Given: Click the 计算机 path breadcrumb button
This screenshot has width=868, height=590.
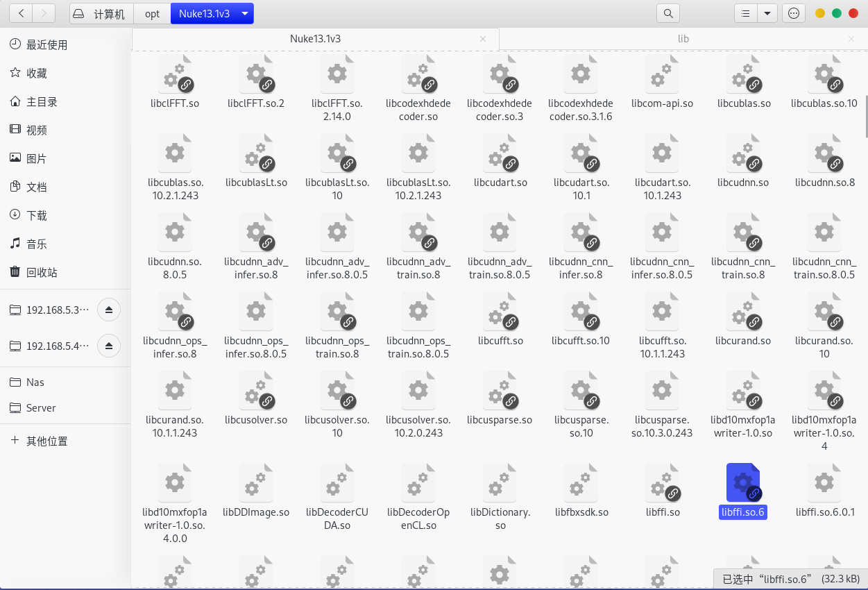Looking at the screenshot, I should pos(101,13).
